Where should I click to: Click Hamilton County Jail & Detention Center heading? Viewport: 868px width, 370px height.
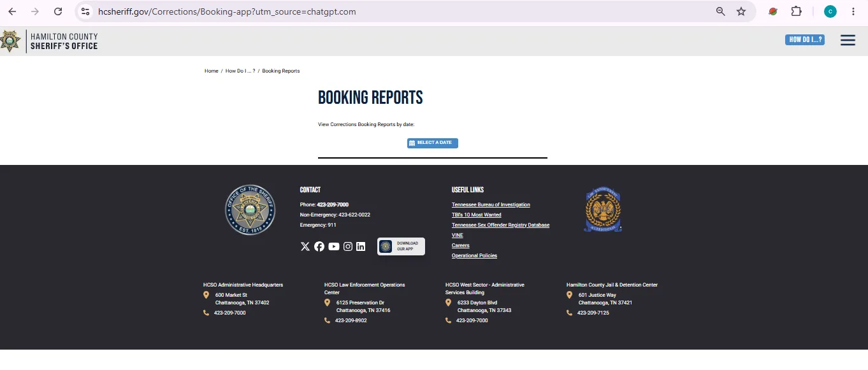click(612, 285)
